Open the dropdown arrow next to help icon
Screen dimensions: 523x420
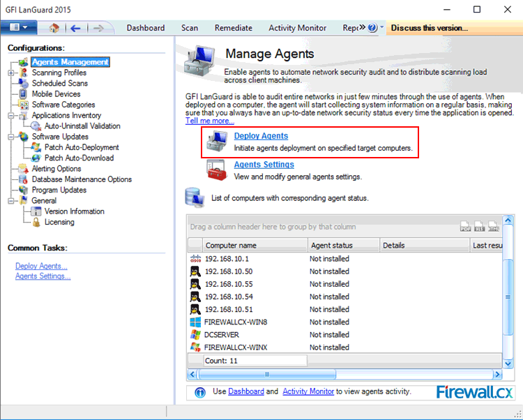click(x=381, y=27)
